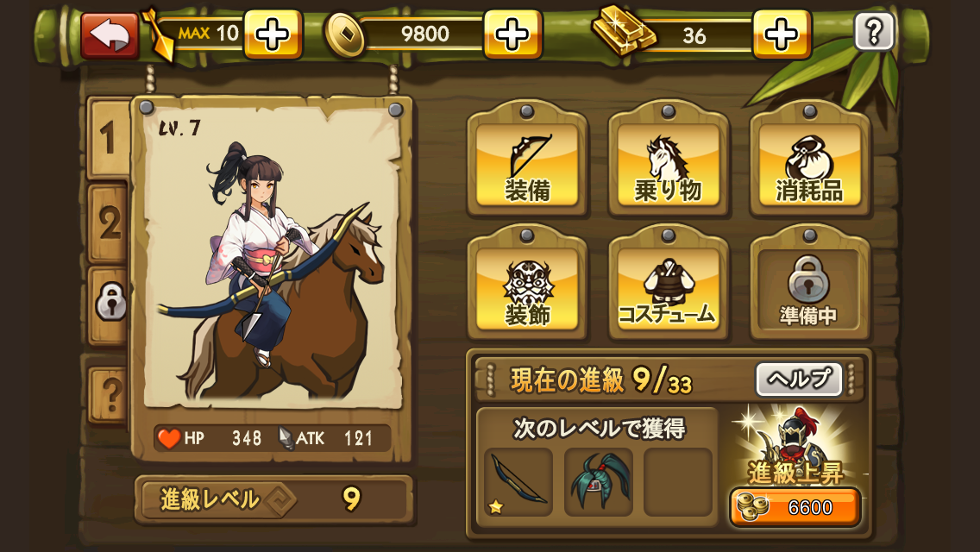Image resolution: width=980 pixels, height=552 pixels.
Task: Add more arrows with plus button
Action: pyautogui.click(x=273, y=34)
